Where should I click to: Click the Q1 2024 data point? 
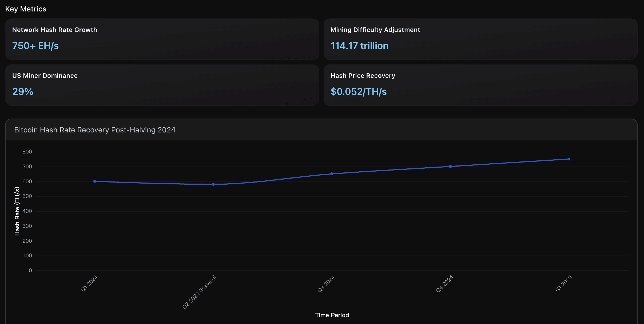pyautogui.click(x=95, y=181)
